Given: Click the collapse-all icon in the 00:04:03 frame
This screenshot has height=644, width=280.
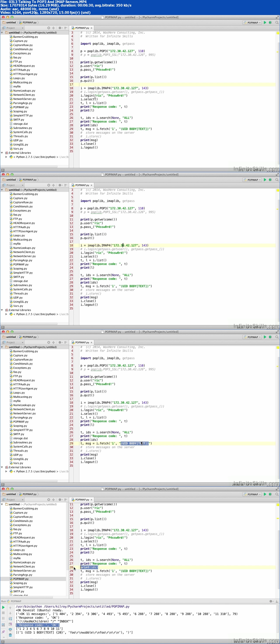Looking at the screenshot, I should click(53, 343).
